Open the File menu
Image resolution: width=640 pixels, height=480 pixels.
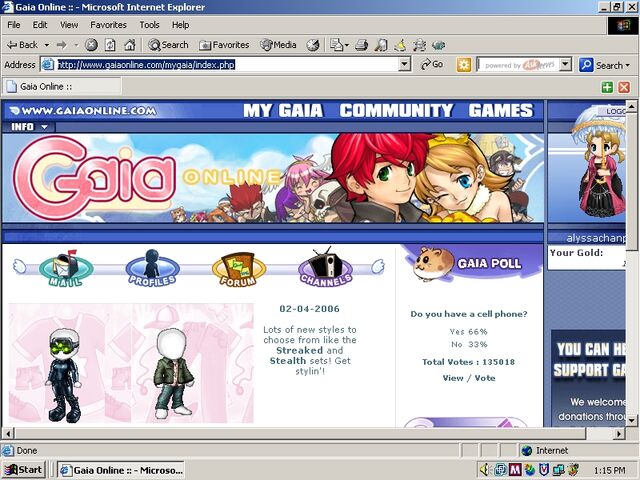pyautogui.click(x=13, y=25)
